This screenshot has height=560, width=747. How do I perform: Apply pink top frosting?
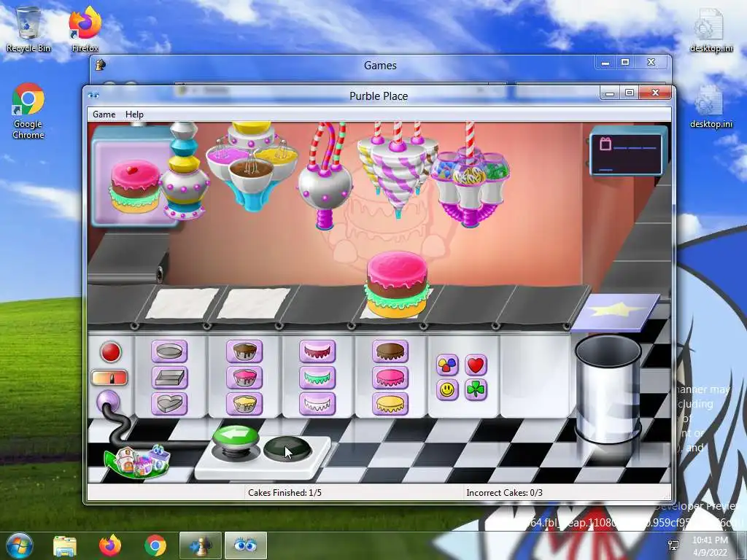pos(390,378)
